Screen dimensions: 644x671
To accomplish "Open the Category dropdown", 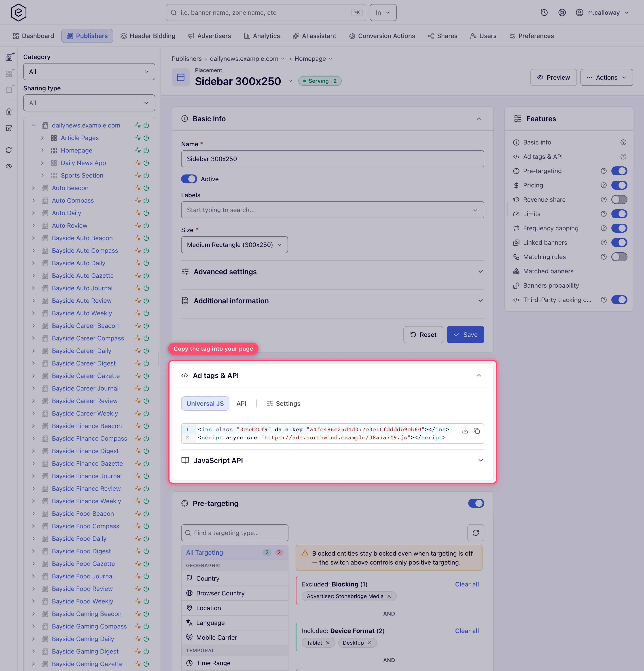I will pyautogui.click(x=89, y=72).
